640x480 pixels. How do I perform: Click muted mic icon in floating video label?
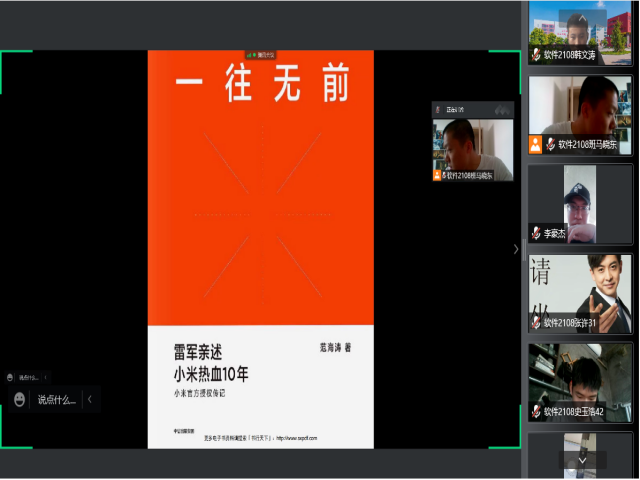tap(444, 176)
